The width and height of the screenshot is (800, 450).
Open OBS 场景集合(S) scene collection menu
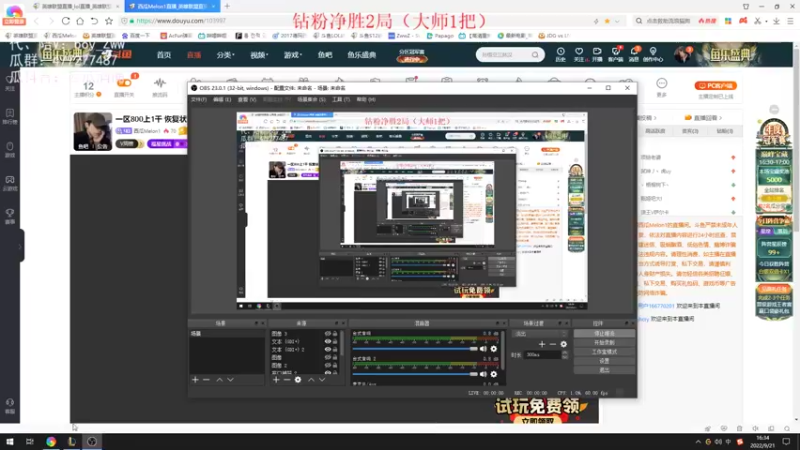pos(311,99)
